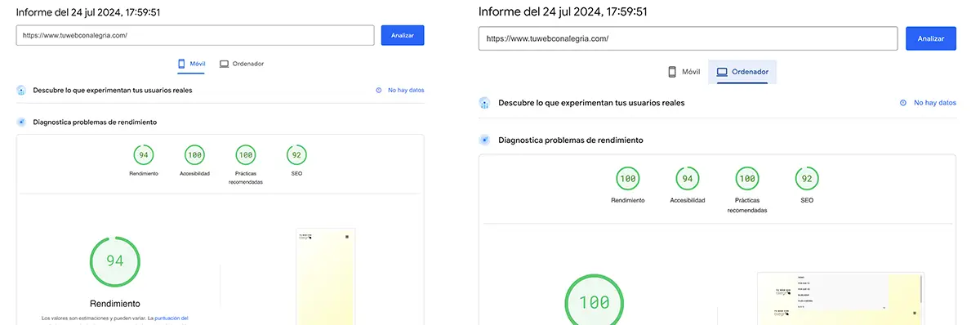This screenshot has height=325, width=980.
Task: Click the real-users icon in right report
Action: pyautogui.click(x=485, y=103)
